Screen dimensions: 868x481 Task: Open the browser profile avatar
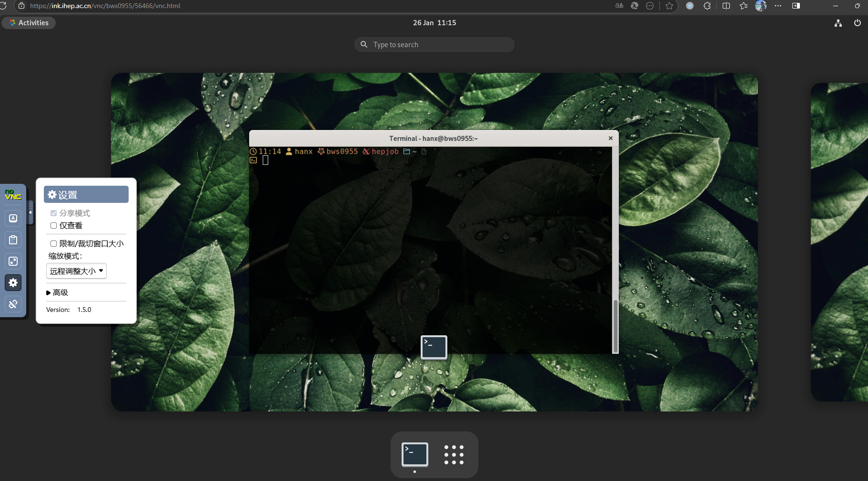pos(761,6)
